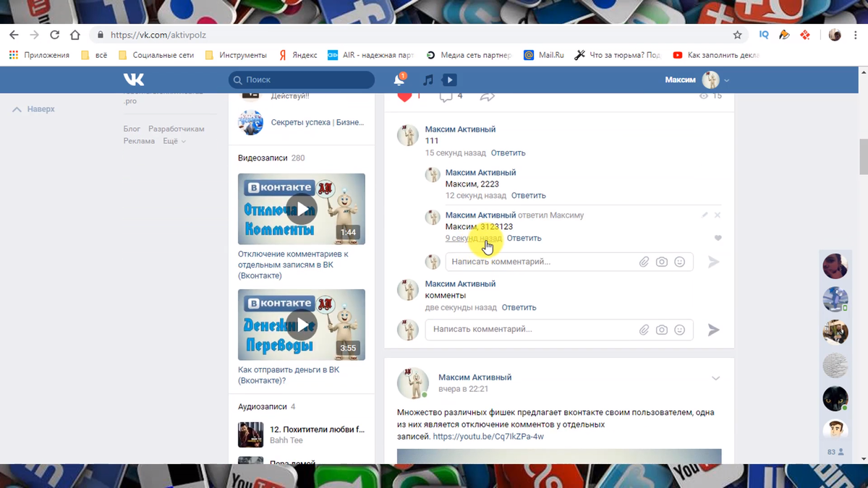Image resolution: width=868 pixels, height=488 pixels.
Task: Go to browser home page
Action: pos(75,35)
